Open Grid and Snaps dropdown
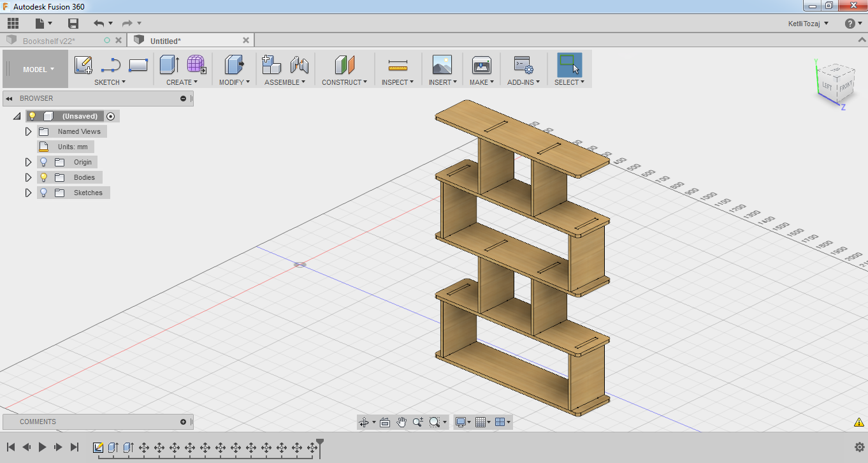Viewport: 868px width, 463px height. pos(483,422)
